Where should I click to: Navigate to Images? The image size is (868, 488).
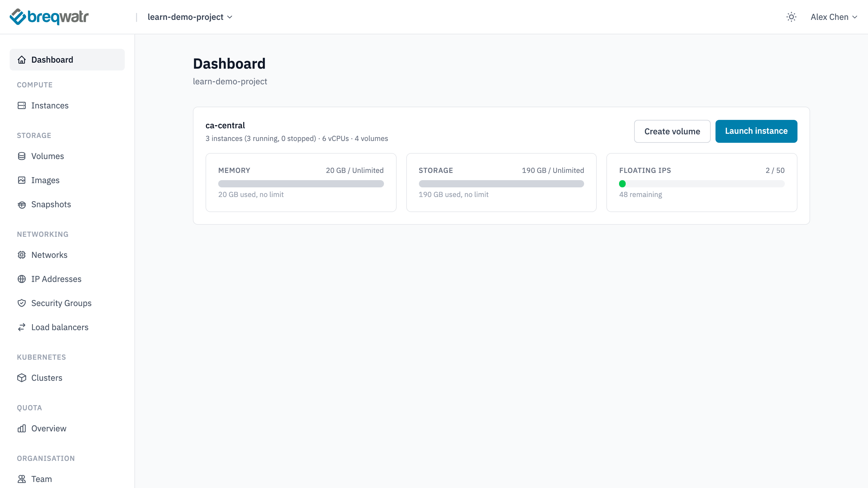tap(67, 180)
